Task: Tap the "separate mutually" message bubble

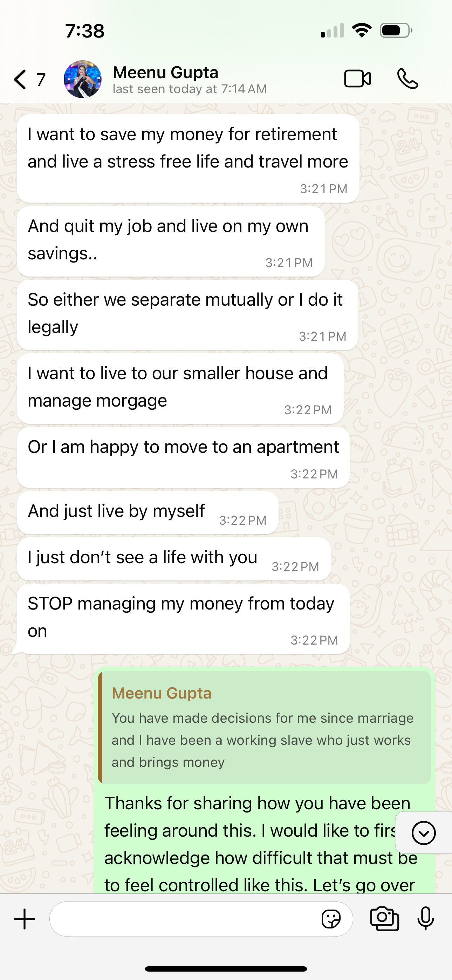Action: tap(187, 314)
